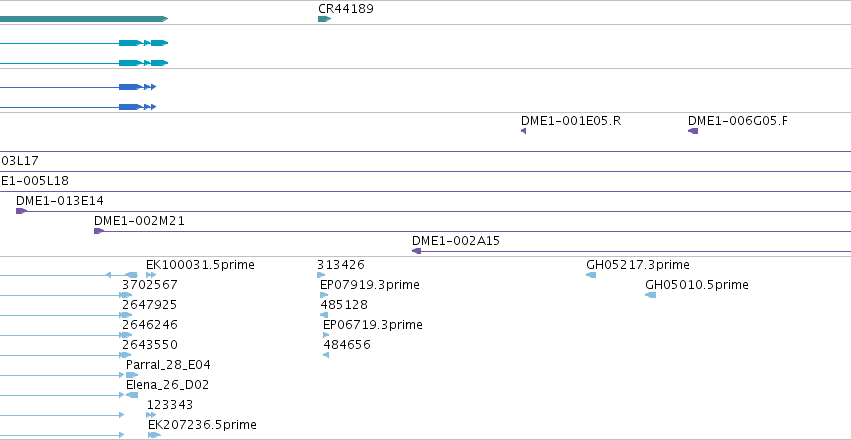Select the 485128 reverse feature glyph
The width and height of the screenshot is (851, 440).
pos(324,315)
